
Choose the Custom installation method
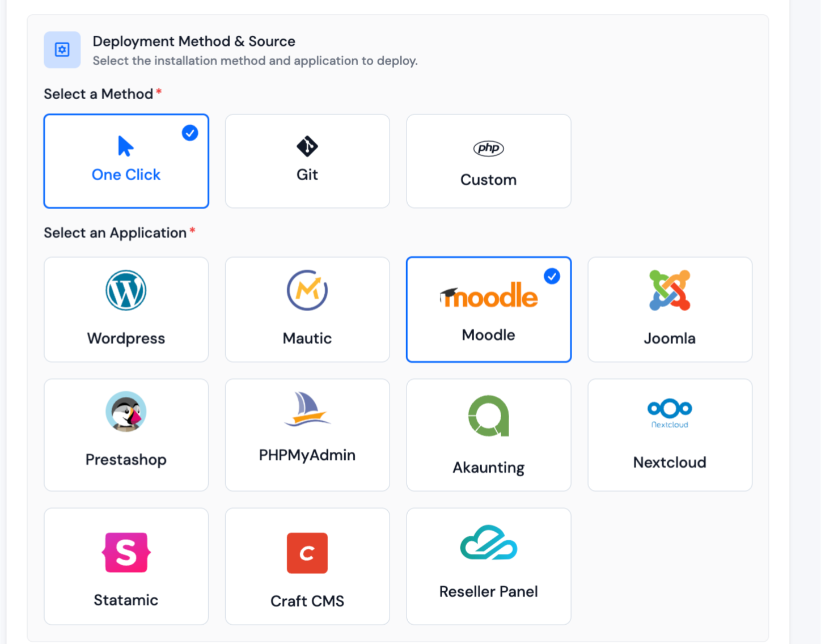coord(488,160)
